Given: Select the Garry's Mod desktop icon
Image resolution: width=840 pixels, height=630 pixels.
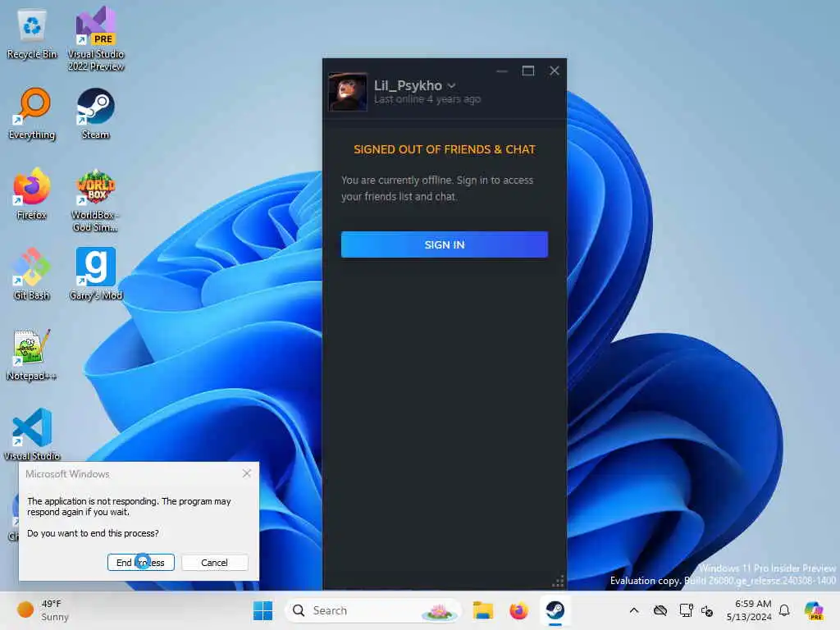Looking at the screenshot, I should pos(96,275).
